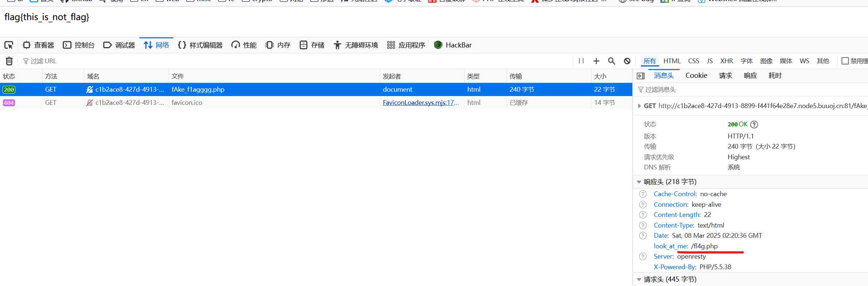Click the plus new request icon

click(x=596, y=61)
